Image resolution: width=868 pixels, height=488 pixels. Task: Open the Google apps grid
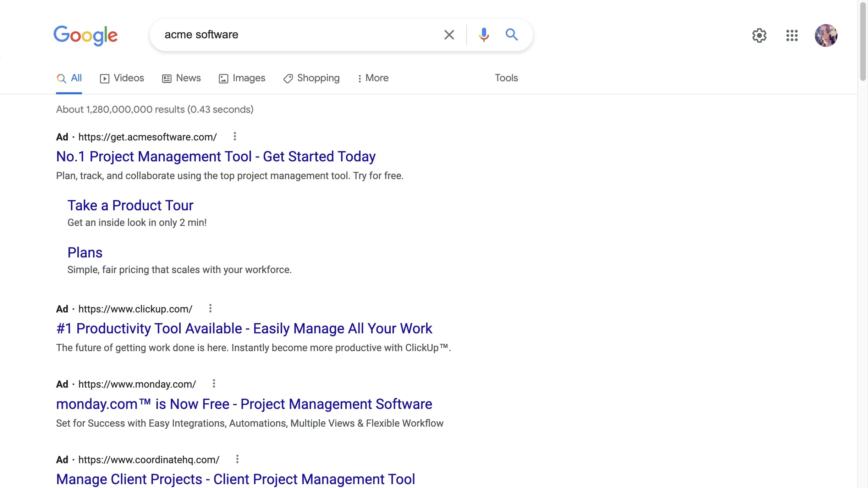[x=792, y=35]
